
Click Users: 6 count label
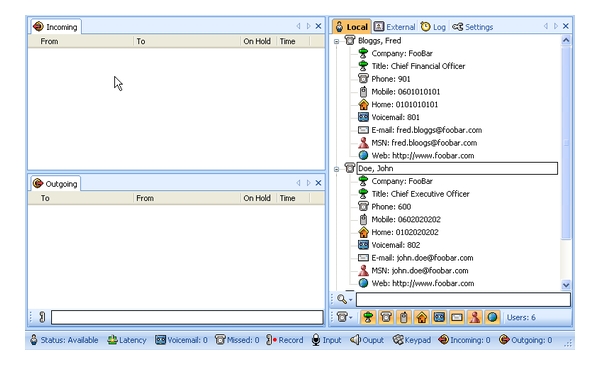[521, 318]
